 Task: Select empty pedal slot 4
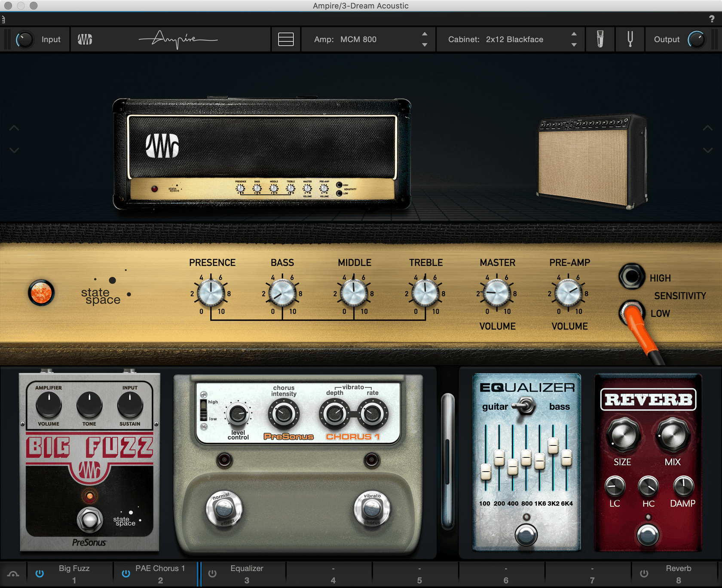[333, 574]
